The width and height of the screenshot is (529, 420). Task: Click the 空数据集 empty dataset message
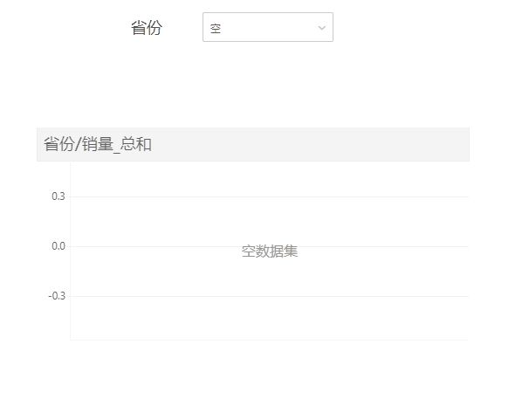pos(270,251)
